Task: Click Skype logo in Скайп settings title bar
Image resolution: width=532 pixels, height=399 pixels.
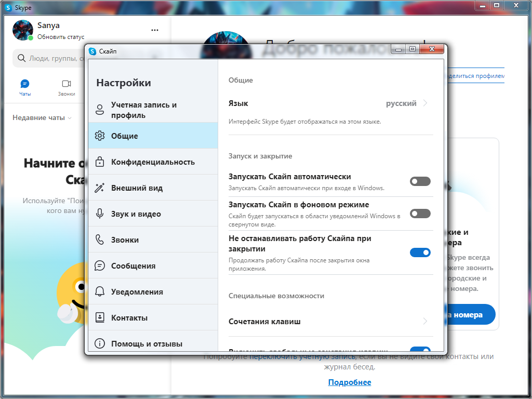Action: (92, 51)
